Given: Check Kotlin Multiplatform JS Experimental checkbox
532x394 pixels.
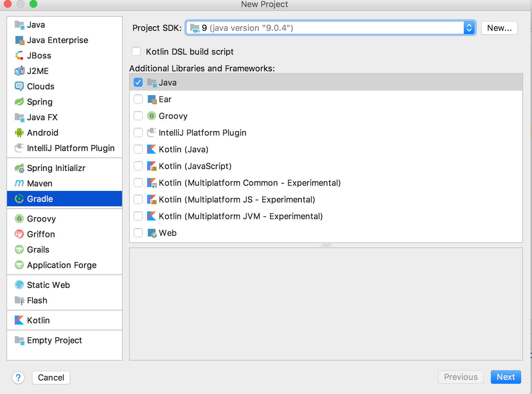Looking at the screenshot, I should point(138,200).
